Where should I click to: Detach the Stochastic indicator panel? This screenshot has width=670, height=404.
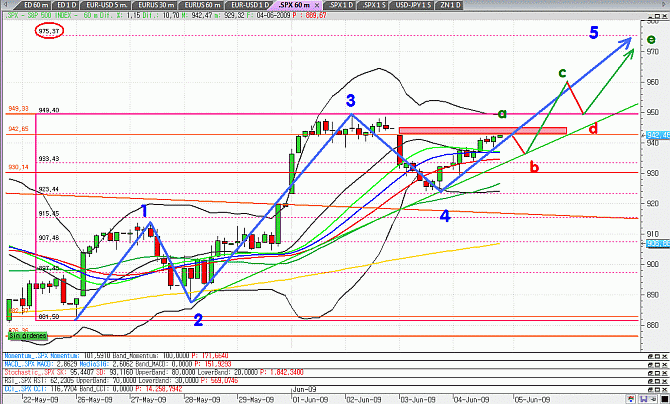(x=650, y=373)
